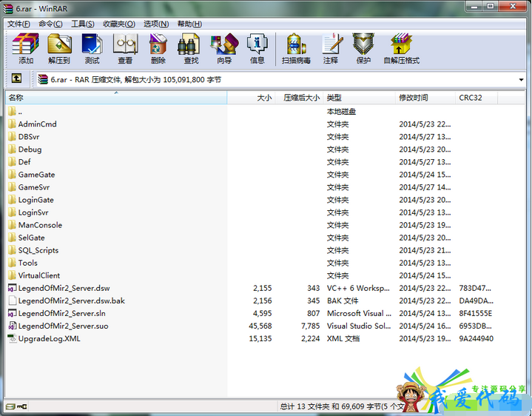Screen dimensions: 532x416
Task: Click the 信息 (Info) toolbar icon
Action: tap(257, 44)
